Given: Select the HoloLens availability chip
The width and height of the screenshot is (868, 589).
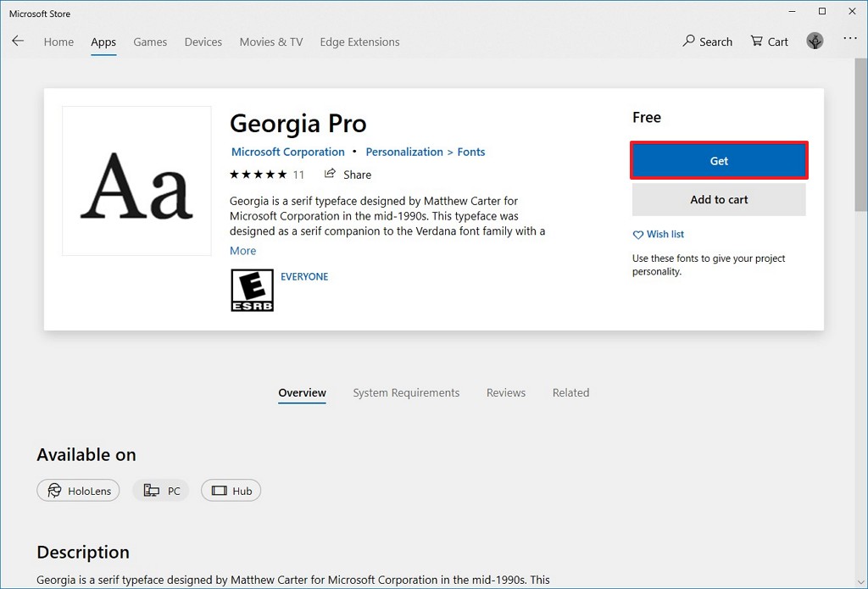Looking at the screenshot, I should tap(78, 491).
